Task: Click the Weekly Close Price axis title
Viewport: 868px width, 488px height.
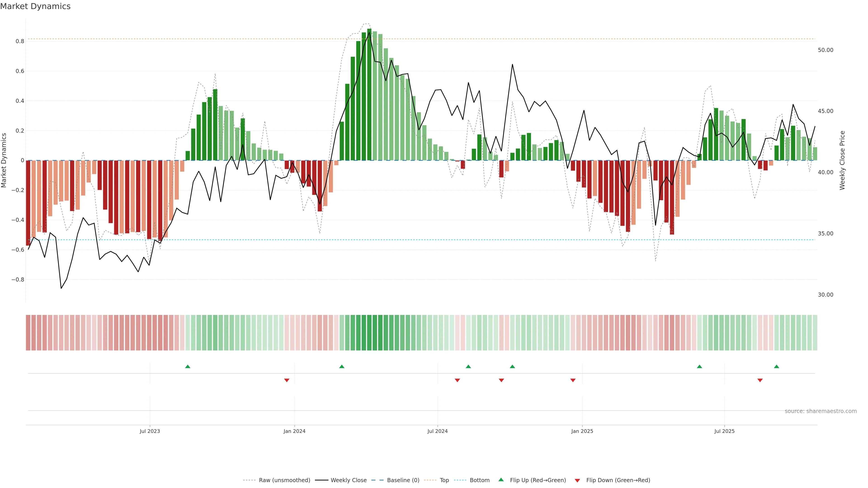Action: [842, 160]
